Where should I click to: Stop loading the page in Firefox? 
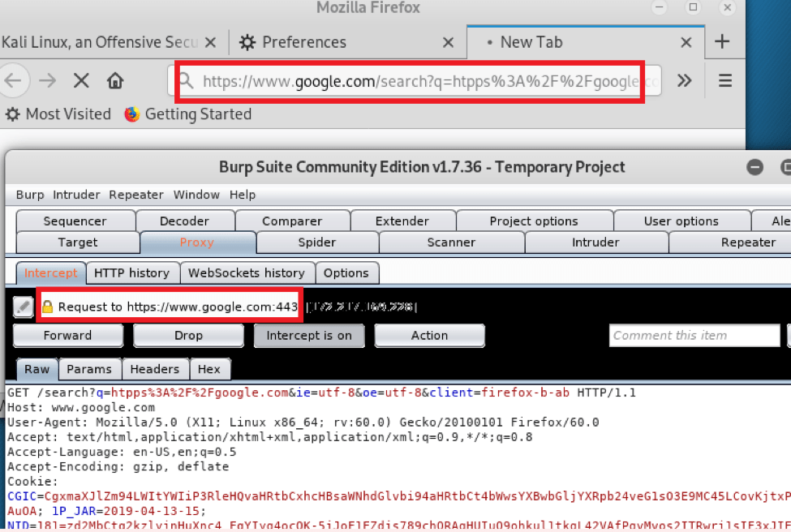(x=81, y=80)
